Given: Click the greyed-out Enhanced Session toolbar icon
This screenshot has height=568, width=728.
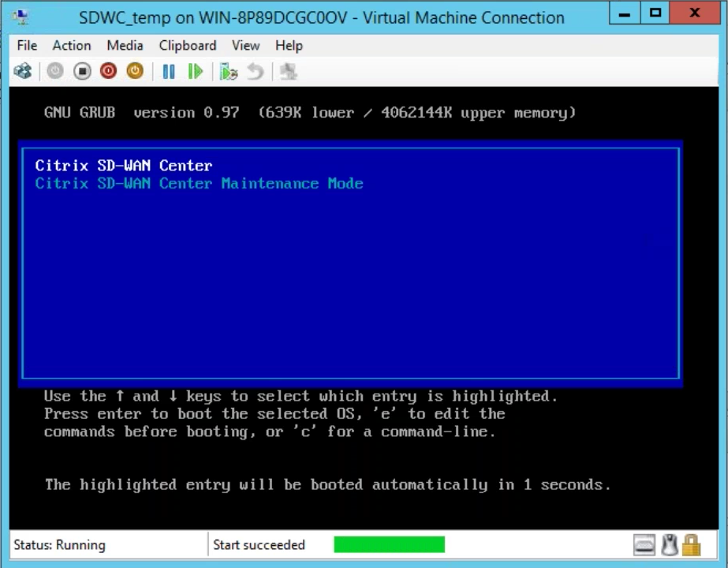Looking at the screenshot, I should coord(289,72).
